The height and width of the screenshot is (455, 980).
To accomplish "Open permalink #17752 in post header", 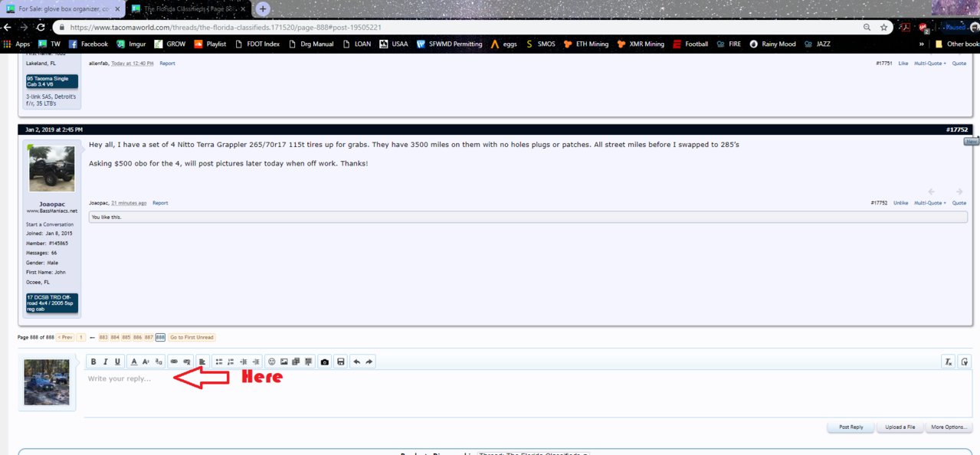I will pos(957,129).
